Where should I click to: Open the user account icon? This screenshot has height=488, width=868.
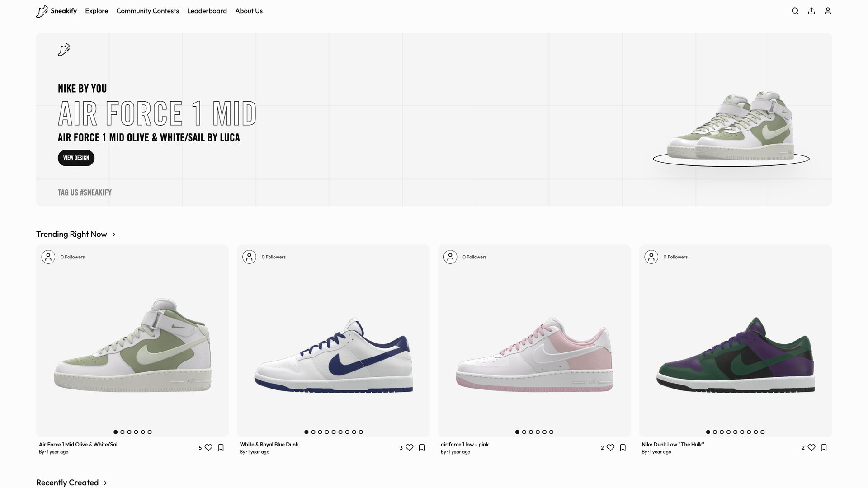828,11
